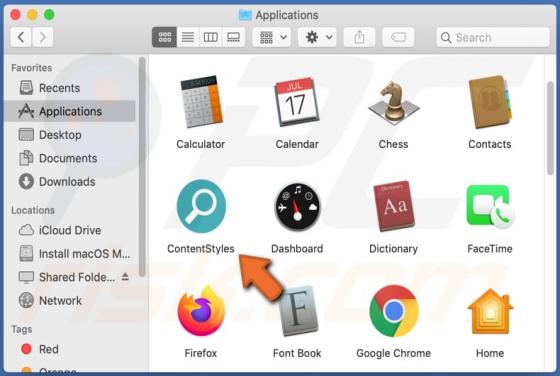Click the sidebar scrollbar
Screen dimensions: 560x376
(x=142, y=166)
